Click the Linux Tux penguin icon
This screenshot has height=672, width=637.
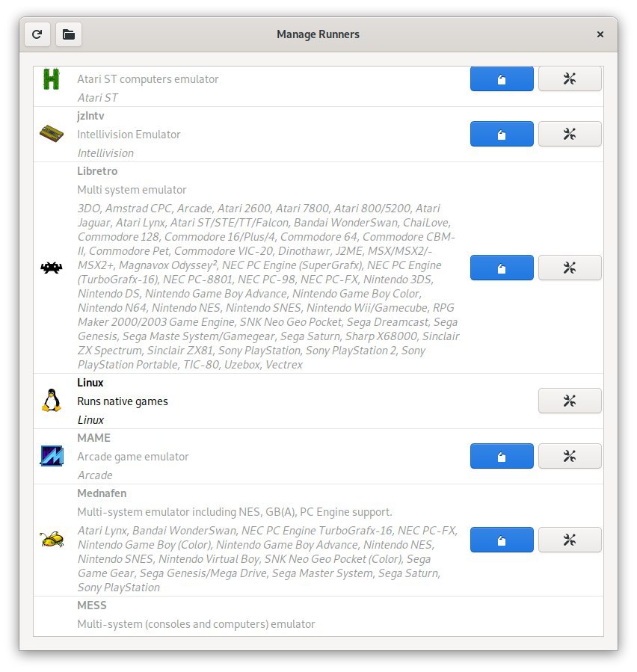tap(52, 401)
